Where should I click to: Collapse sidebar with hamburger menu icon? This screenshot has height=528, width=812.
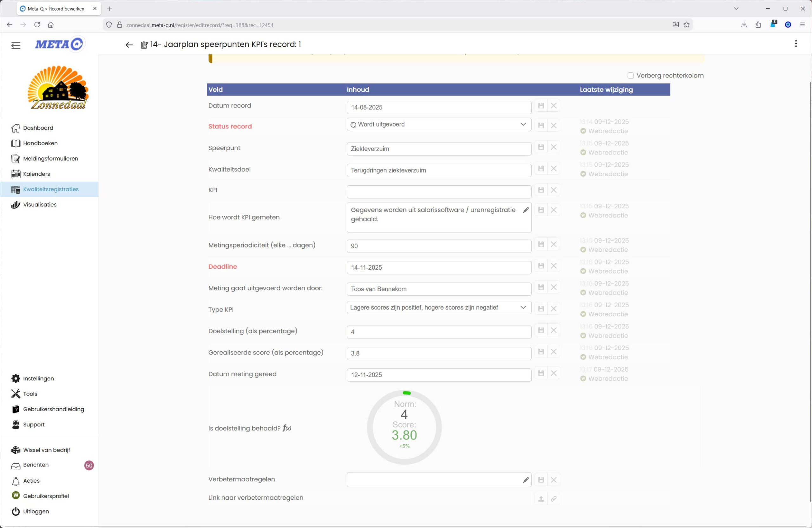pos(16,45)
